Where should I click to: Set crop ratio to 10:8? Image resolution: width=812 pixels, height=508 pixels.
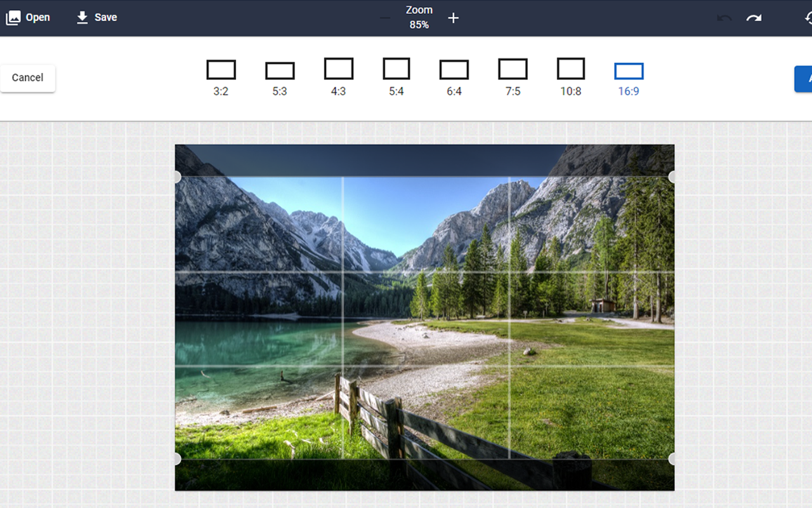571,77
